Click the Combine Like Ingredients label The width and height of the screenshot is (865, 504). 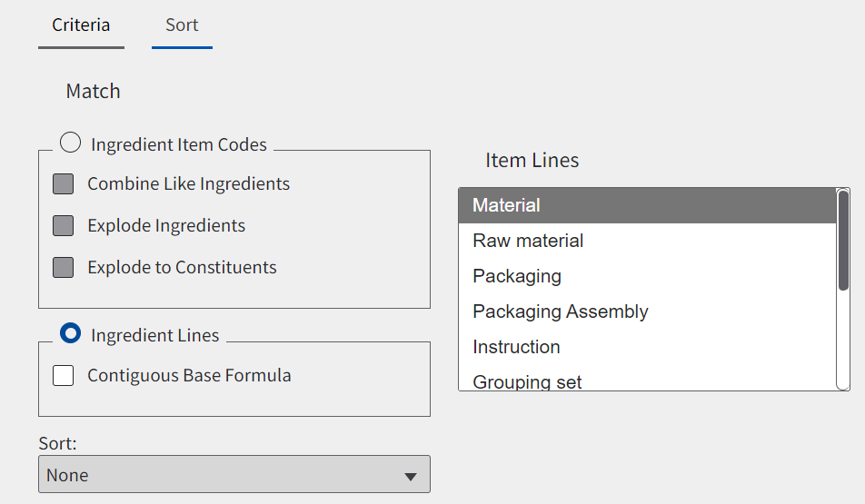pos(188,183)
